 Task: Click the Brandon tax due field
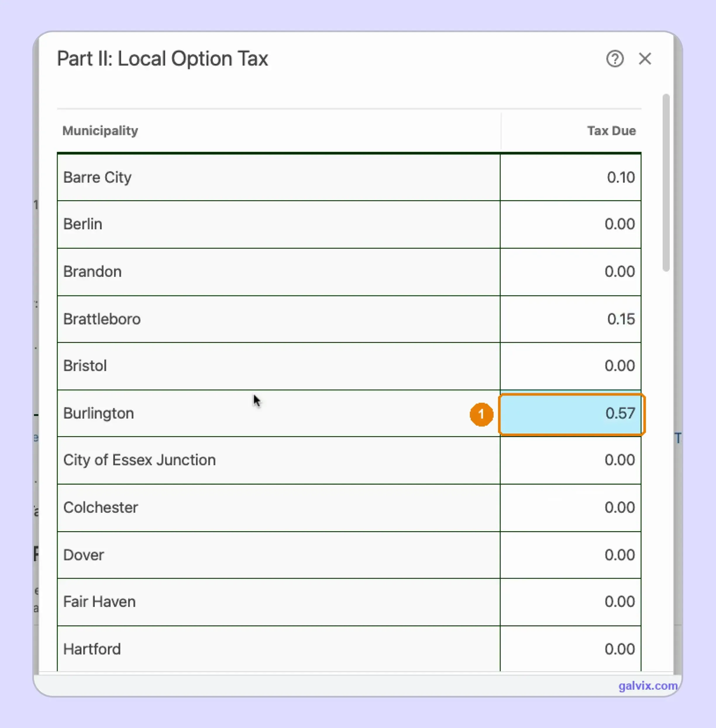pyautogui.click(x=570, y=272)
